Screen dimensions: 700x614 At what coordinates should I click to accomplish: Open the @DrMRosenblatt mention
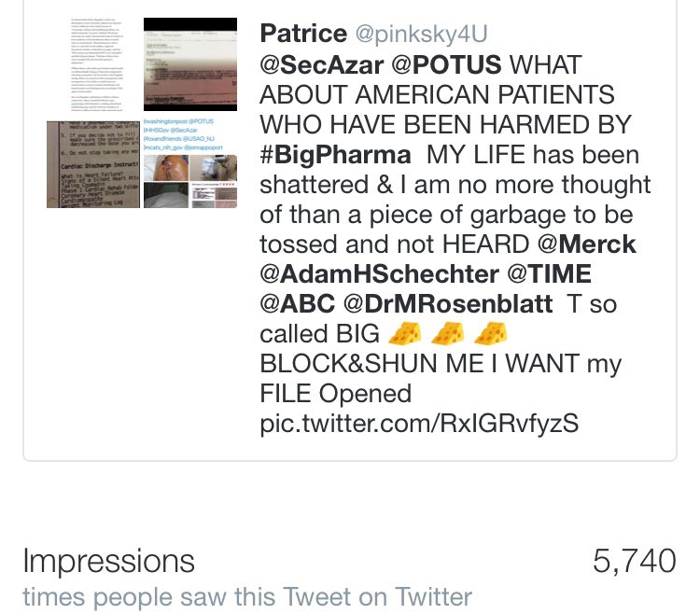pyautogui.click(x=448, y=304)
